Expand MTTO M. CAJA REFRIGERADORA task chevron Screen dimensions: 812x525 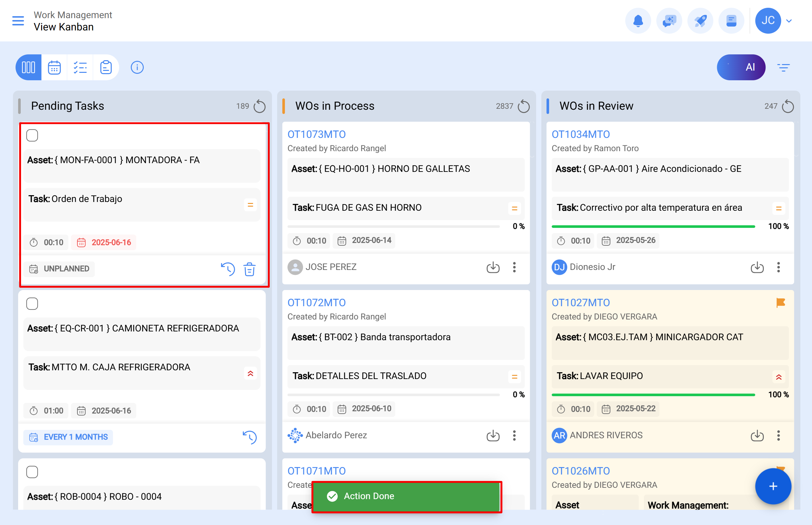point(251,373)
